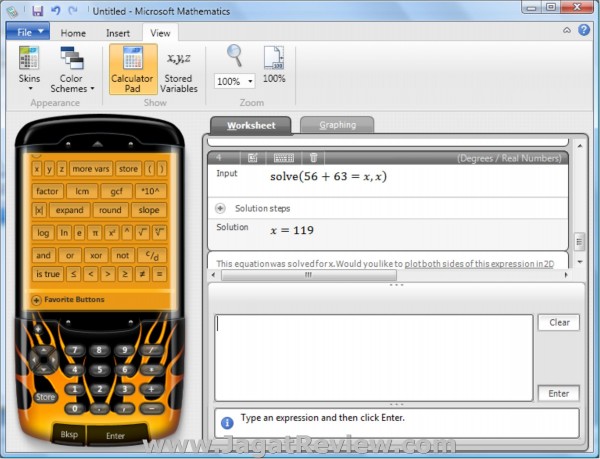Click the orange 'store' button on pad
600x459 pixels.
point(128,169)
